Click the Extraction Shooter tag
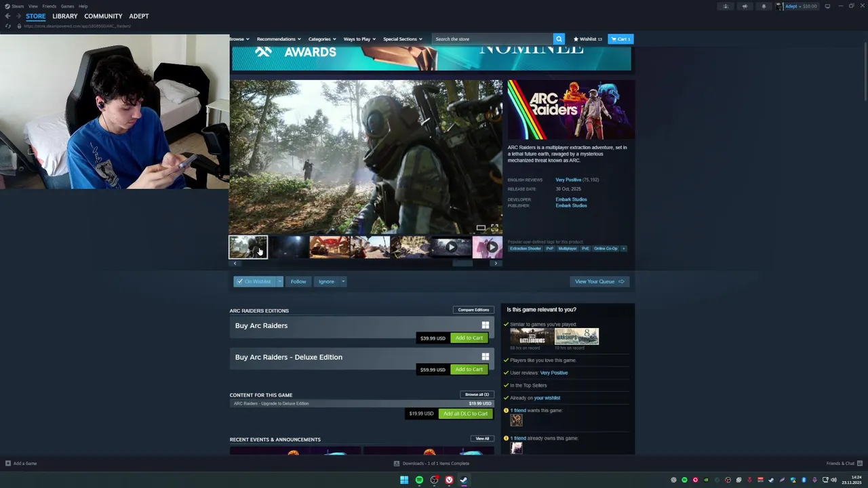Screen dimensions: 868x488 [x=526, y=249]
